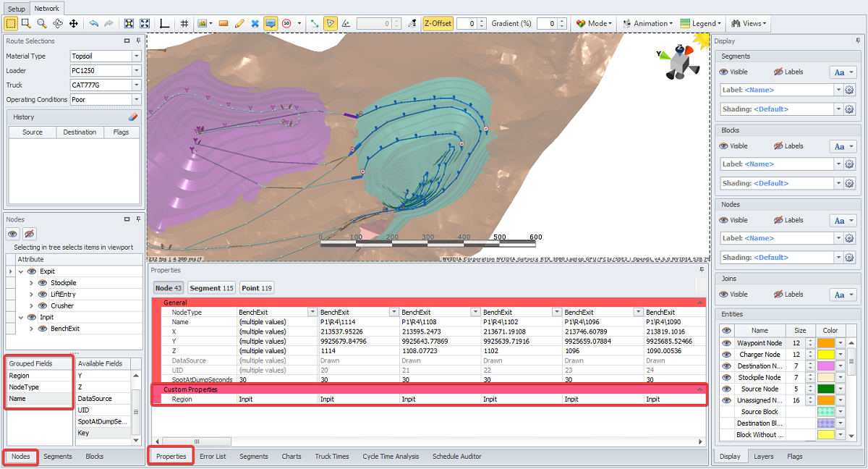The height and width of the screenshot is (469, 868).
Task: Click the Source Node green color swatch
Action: coord(825,389)
